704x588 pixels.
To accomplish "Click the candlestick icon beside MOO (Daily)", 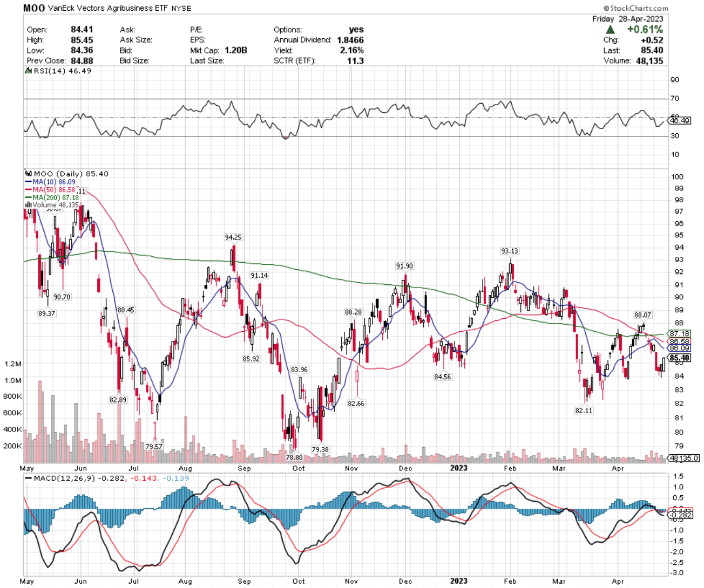I will [29, 174].
